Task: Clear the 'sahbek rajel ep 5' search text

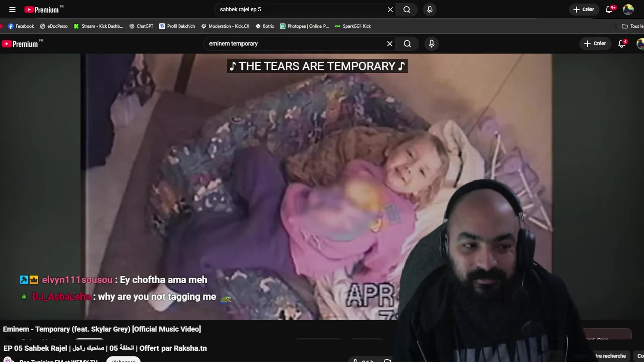Action: (390, 9)
